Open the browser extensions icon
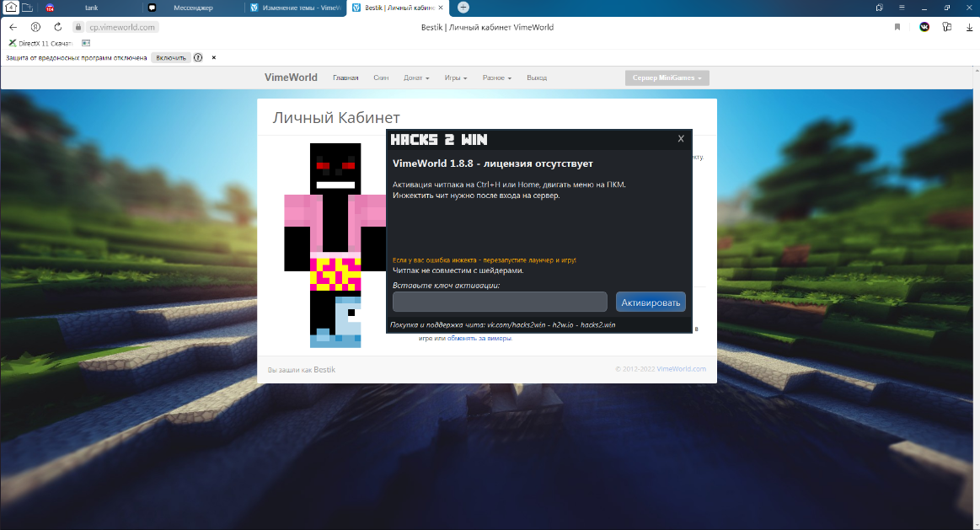The width and height of the screenshot is (980, 530). 947,27
